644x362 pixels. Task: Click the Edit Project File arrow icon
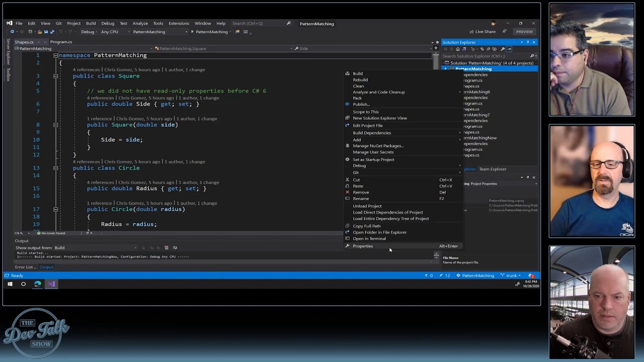(347, 125)
